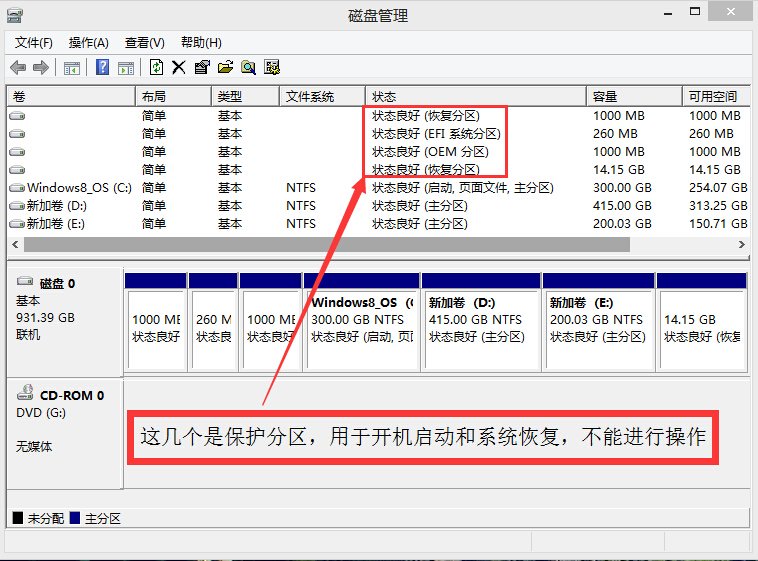
Task: Click the 状态良好 (OEM 分区) status cell
Action: click(430, 152)
